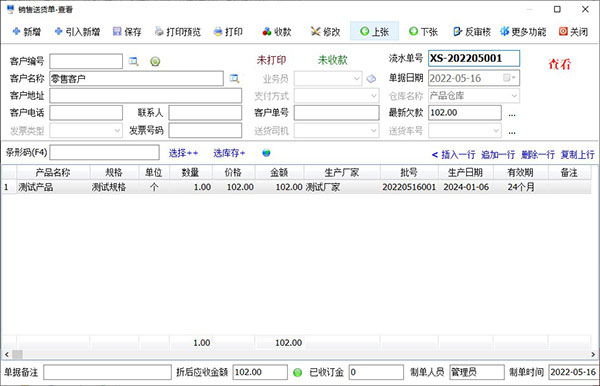Open the 发票类型 dropdown
Viewport: 600px width, 386px height.
(117, 131)
